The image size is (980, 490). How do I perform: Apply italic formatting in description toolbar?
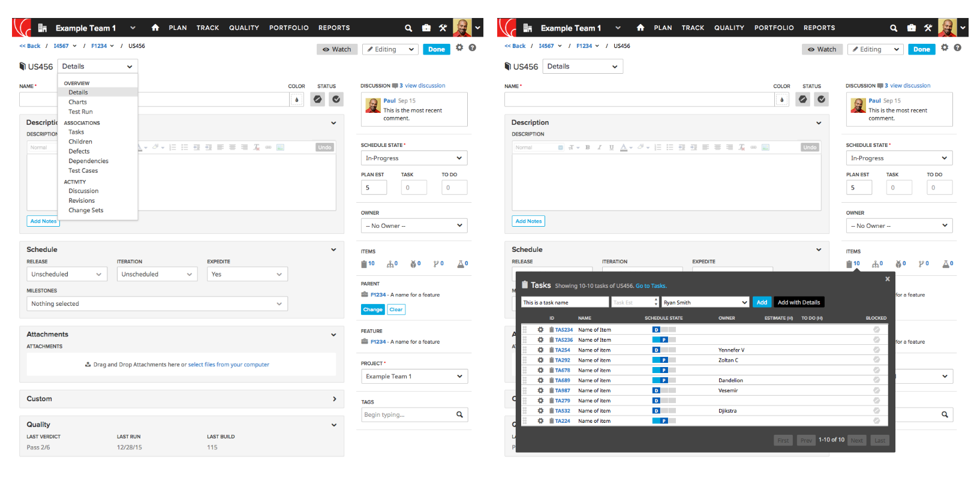[x=599, y=148]
